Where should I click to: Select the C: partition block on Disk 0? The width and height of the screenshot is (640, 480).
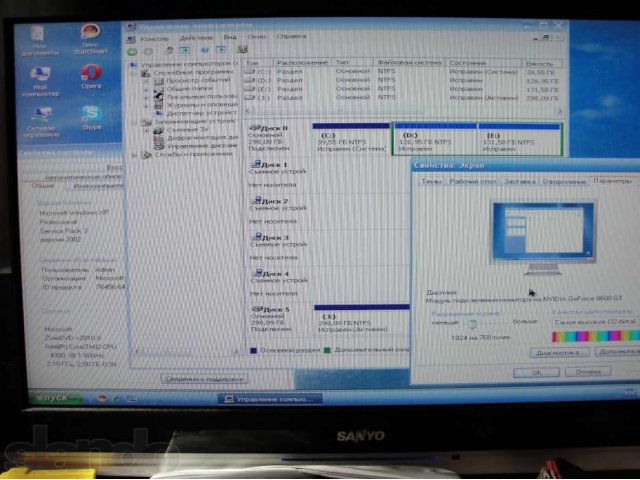[x=351, y=138]
